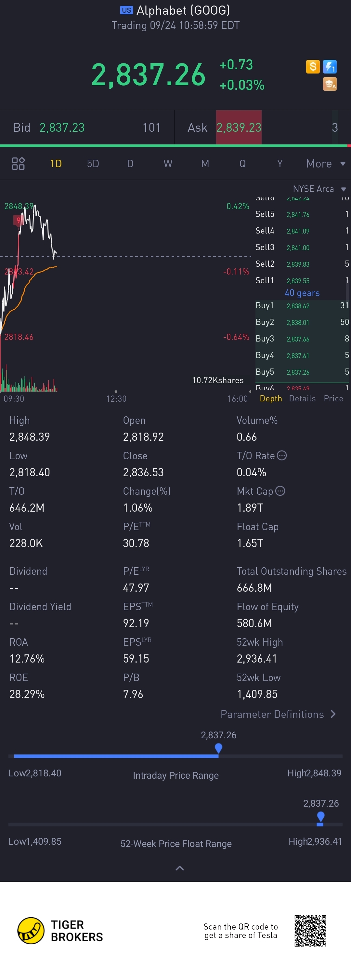Tap the Bid price 2,837.23
Image resolution: width=351 pixels, height=980 pixels.
[62, 128]
